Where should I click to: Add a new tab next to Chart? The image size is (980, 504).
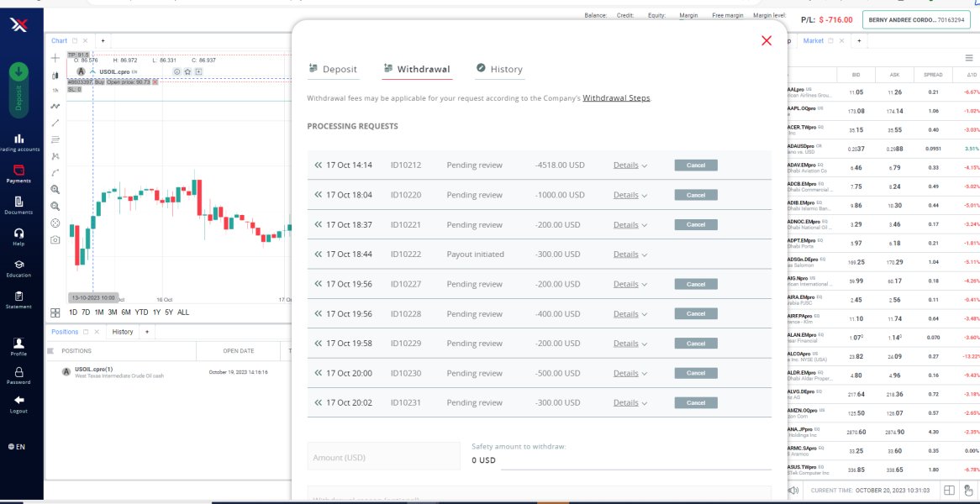click(x=103, y=40)
